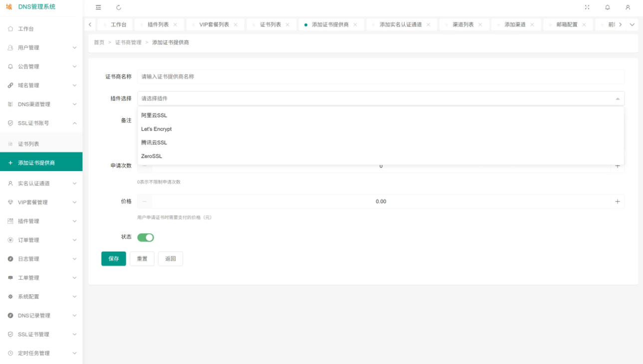Focus the 证书商名称 input field
The image size is (643, 364).
click(380, 77)
